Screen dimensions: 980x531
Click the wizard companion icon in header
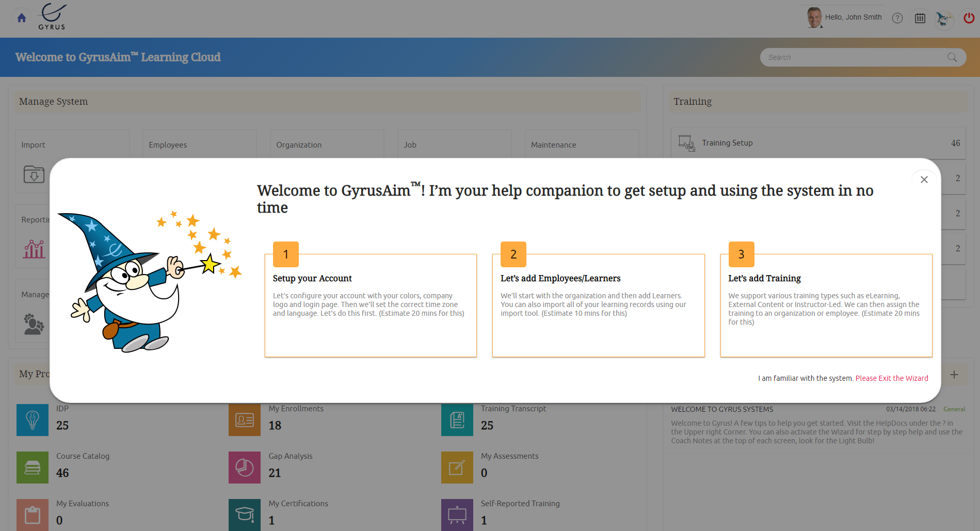(x=944, y=19)
